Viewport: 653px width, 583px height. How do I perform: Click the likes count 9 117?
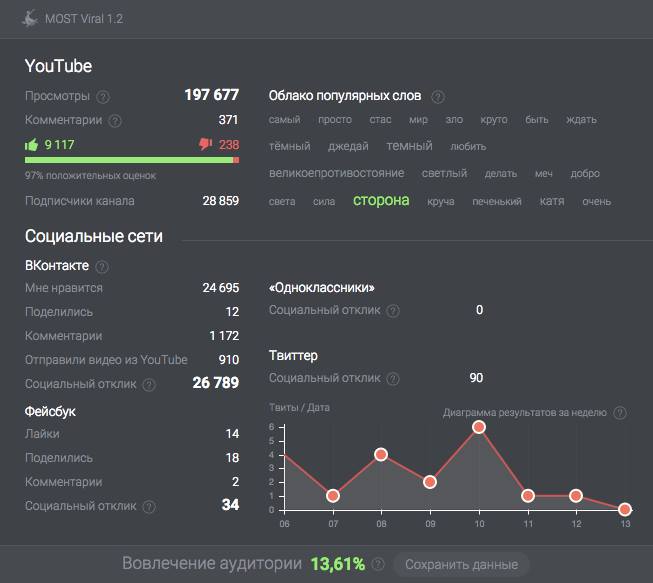[x=59, y=145]
